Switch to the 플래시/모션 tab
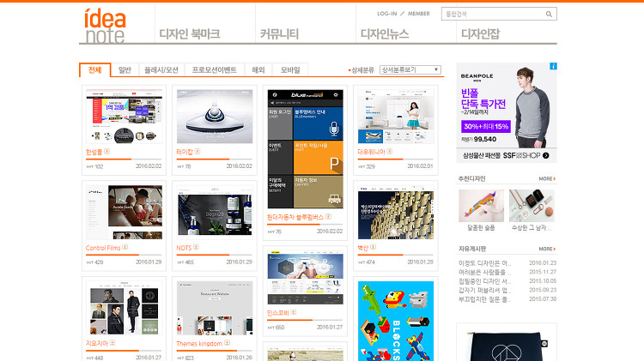Image resolution: width=644 pixels, height=361 pixels. 161,69
